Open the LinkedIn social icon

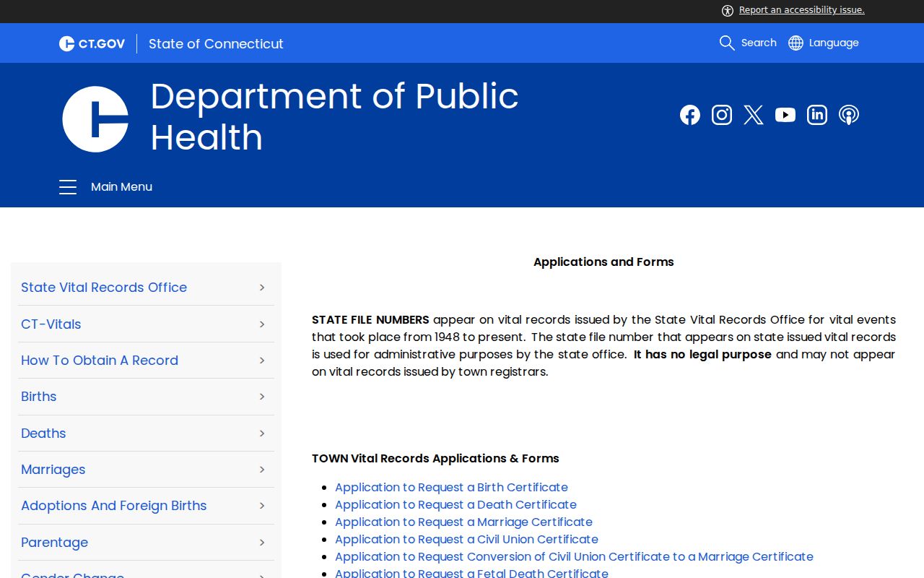(817, 115)
